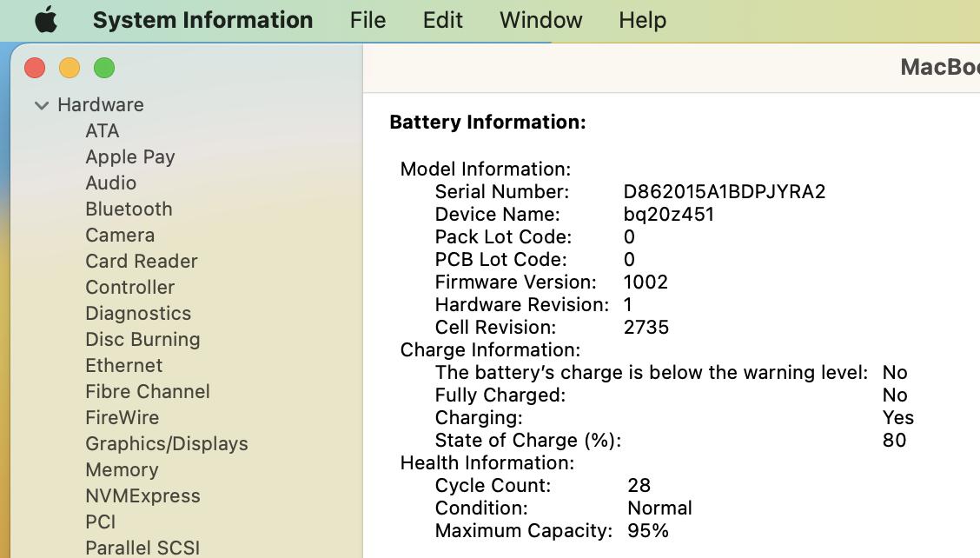Open the Edit menu
This screenshot has height=558, width=980.
tap(442, 20)
